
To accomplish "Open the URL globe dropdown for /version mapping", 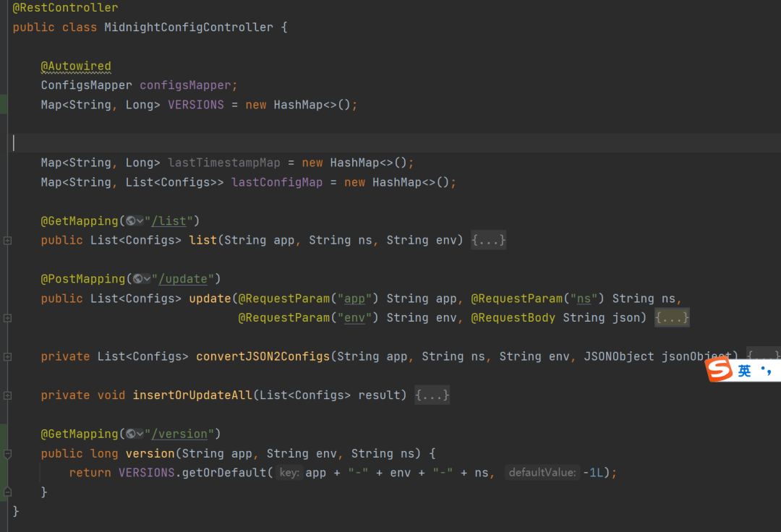I will pos(135,434).
